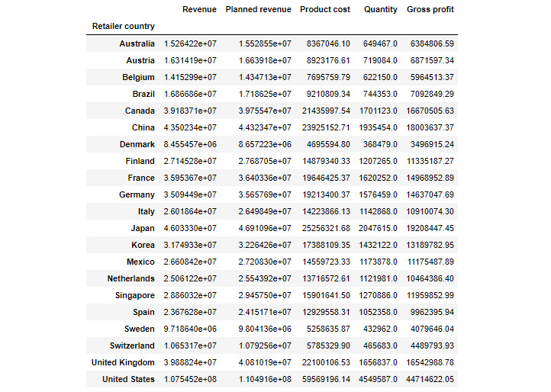Click Canada's Revenue value 3.918371e+07
Image resolution: width=551 pixels, height=392 pixels.
190,111
